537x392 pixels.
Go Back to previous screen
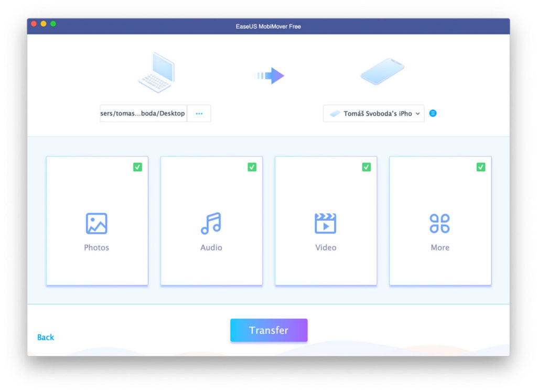coord(46,337)
